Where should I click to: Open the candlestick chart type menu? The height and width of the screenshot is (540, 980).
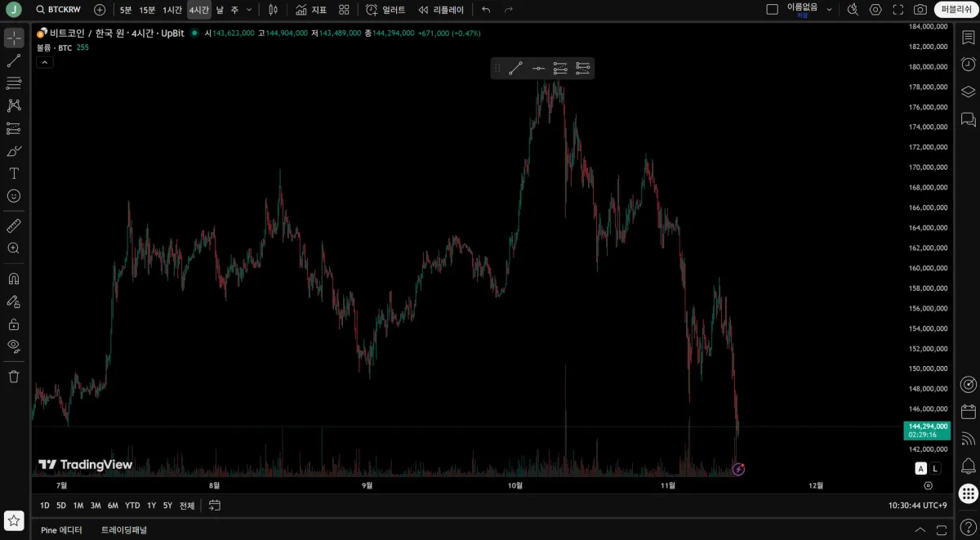[x=274, y=10]
